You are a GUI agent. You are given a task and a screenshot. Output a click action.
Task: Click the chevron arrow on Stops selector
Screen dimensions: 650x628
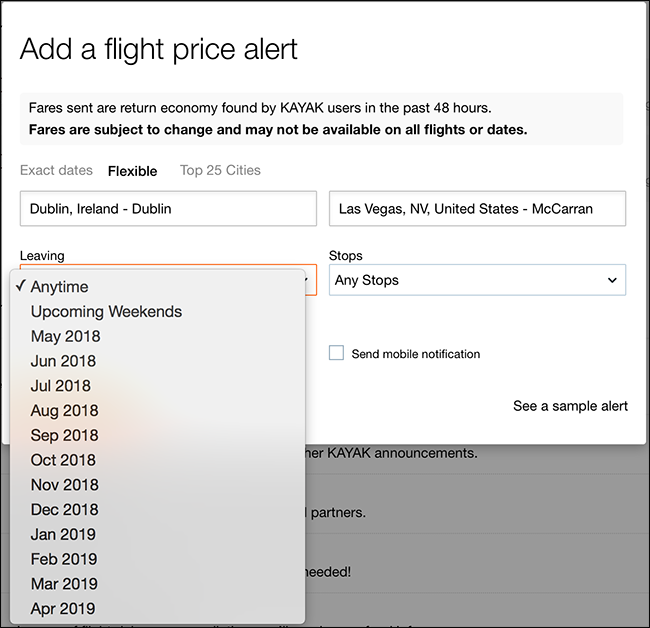click(612, 281)
